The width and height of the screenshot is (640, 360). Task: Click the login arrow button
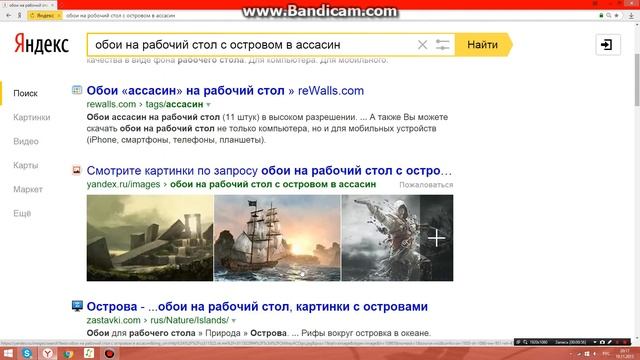click(x=608, y=44)
